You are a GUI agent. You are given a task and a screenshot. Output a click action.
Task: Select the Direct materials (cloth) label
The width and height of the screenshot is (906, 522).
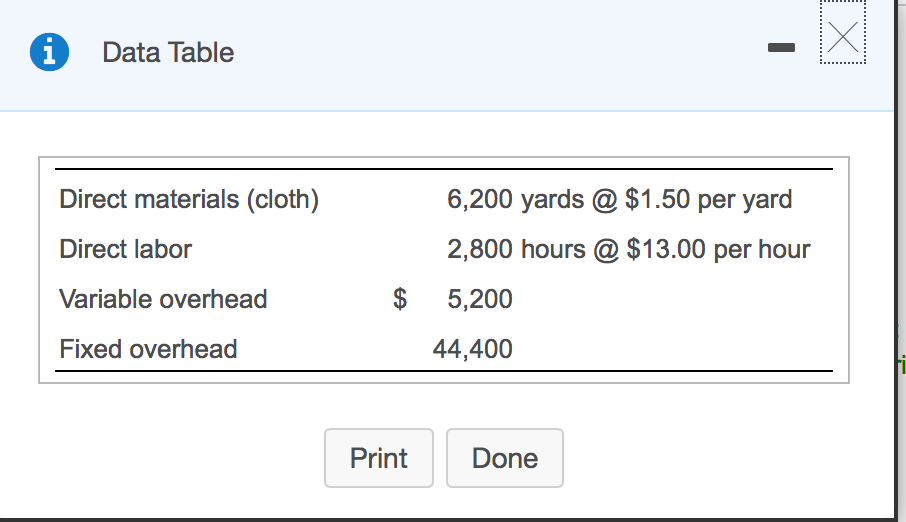point(189,199)
